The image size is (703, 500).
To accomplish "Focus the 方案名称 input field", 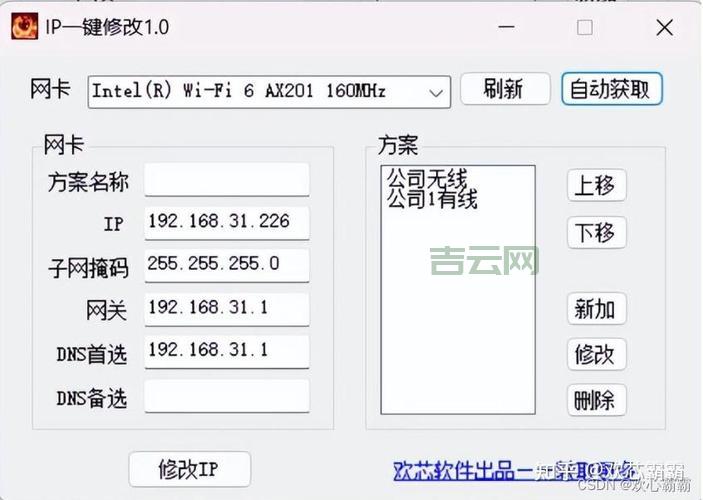I will (227, 179).
